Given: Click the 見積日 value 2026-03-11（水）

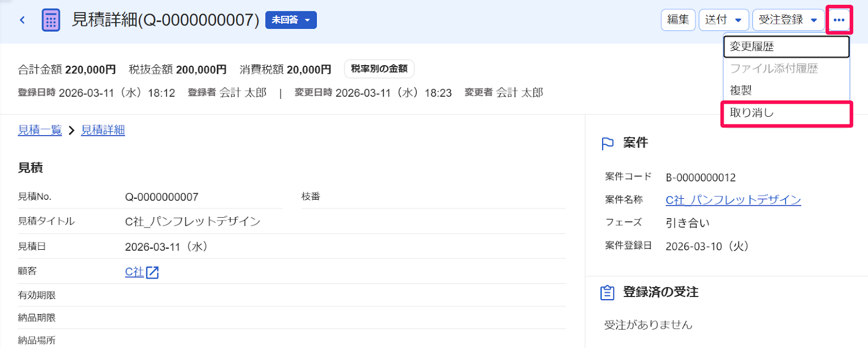Looking at the screenshot, I should pos(167,247).
